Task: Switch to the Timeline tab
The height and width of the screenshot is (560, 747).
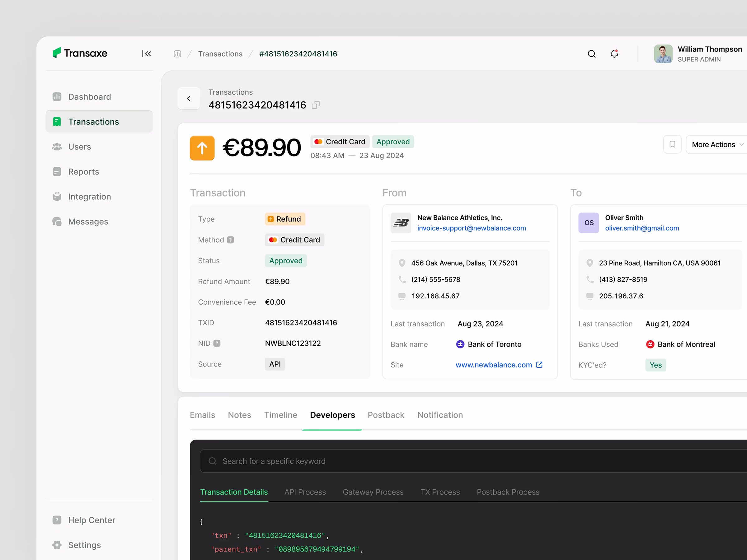Action: click(x=281, y=415)
